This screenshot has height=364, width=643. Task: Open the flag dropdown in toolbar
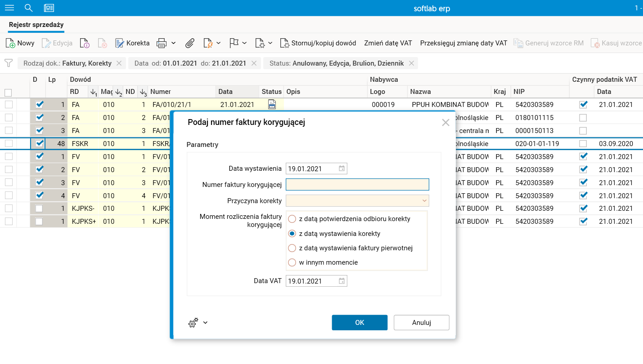(x=238, y=43)
